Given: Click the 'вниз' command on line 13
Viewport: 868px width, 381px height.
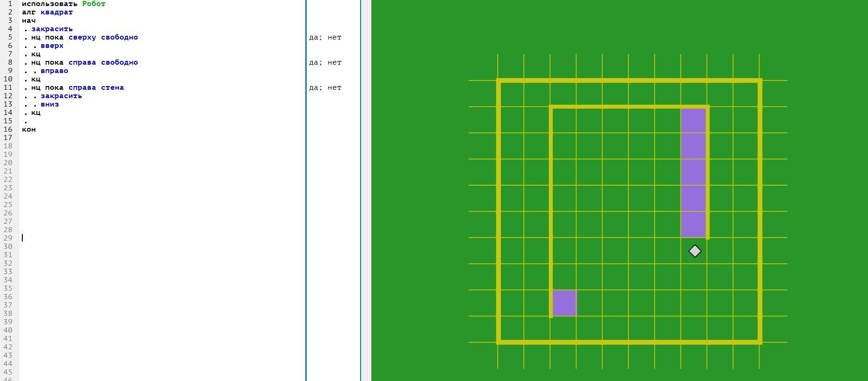Looking at the screenshot, I should 50,104.
